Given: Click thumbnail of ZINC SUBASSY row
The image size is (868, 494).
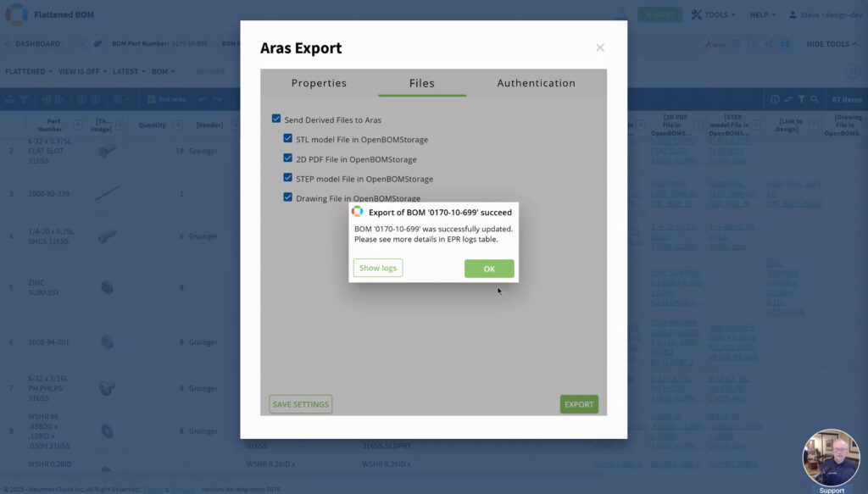Looking at the screenshot, I should click(x=107, y=287).
